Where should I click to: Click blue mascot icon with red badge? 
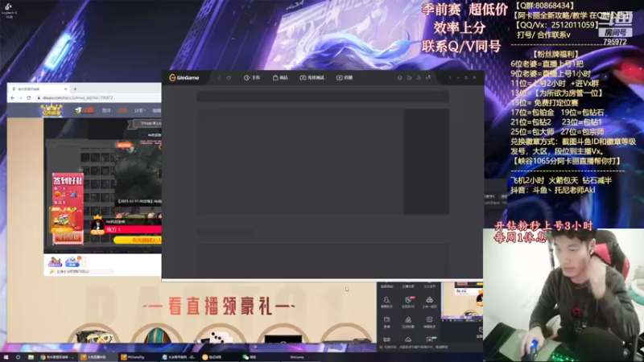[x=72, y=261]
